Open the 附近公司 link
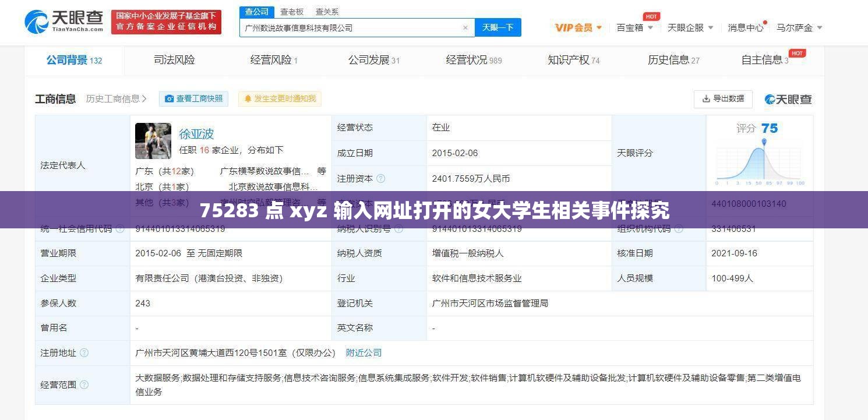This screenshot has width=868, height=420. tap(364, 352)
